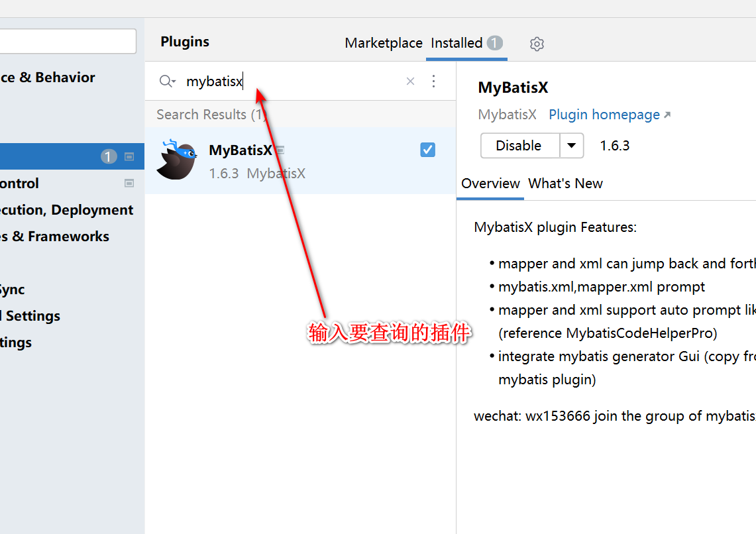This screenshot has height=534, width=756.
Task: Open the search history magnifier dropdown
Action: coord(168,81)
